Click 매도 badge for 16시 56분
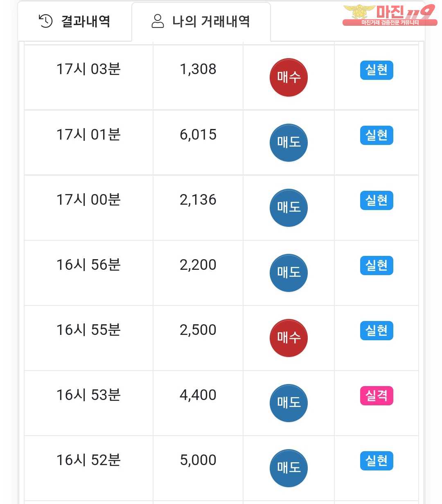The height and width of the screenshot is (504, 442). click(x=289, y=273)
